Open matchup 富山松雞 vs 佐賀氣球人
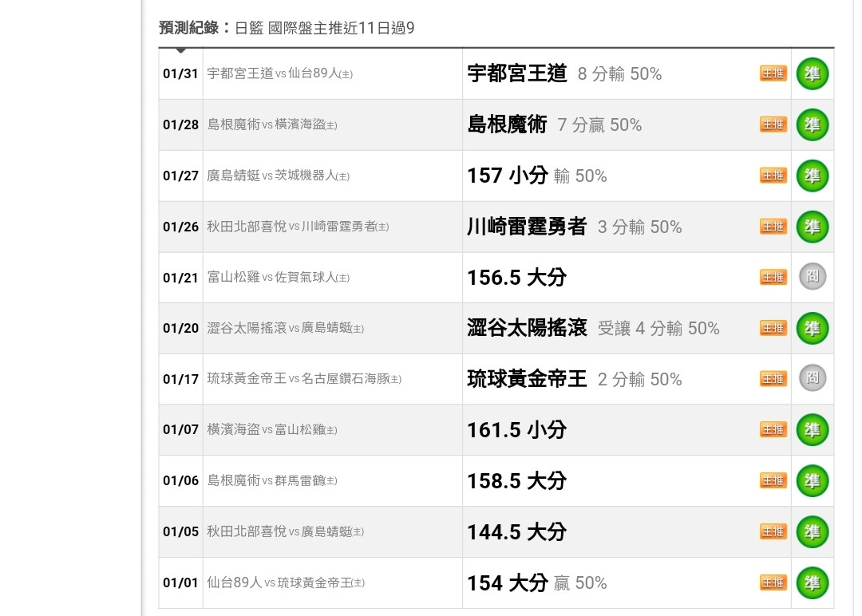Viewport: 862px width, 616px height. (x=278, y=278)
